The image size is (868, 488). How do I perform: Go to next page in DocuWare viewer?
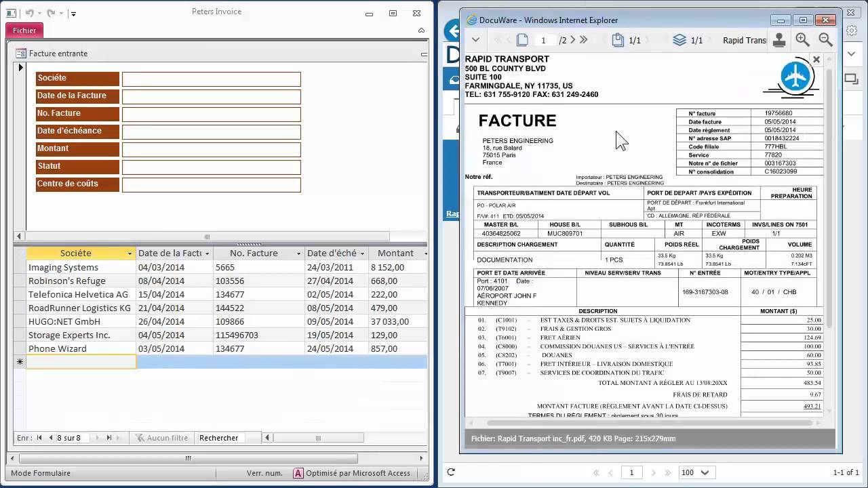tap(573, 40)
